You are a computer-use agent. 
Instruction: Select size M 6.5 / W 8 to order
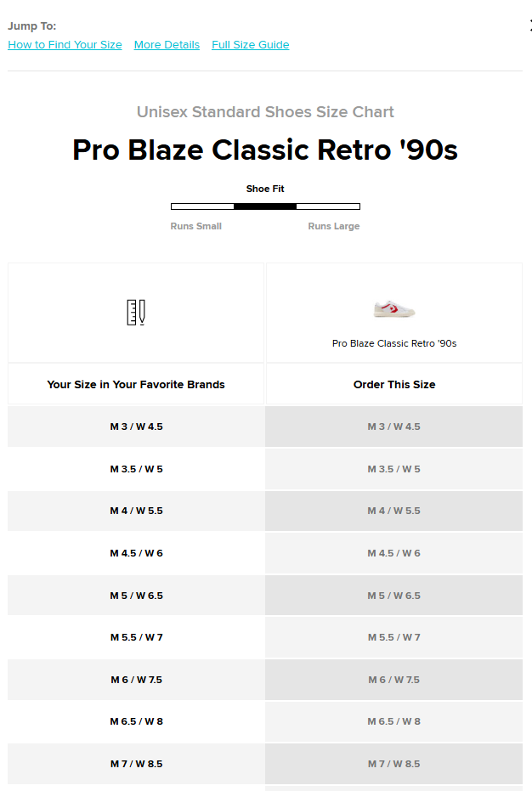(393, 721)
